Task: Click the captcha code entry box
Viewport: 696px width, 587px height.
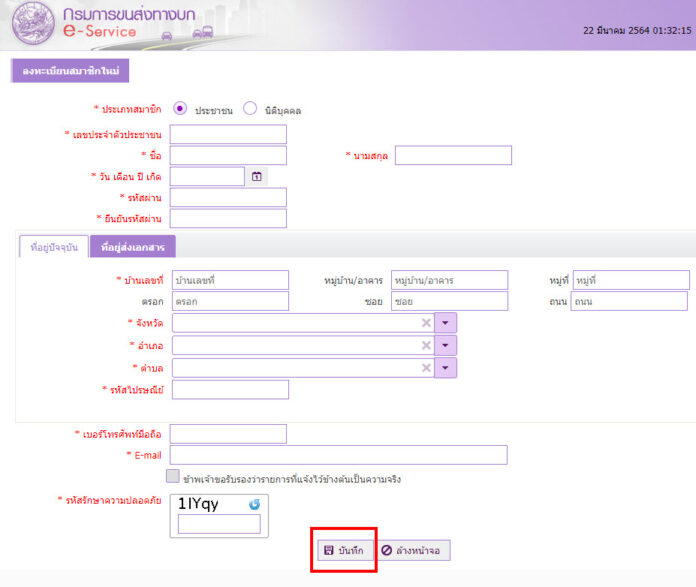Action: click(219, 524)
